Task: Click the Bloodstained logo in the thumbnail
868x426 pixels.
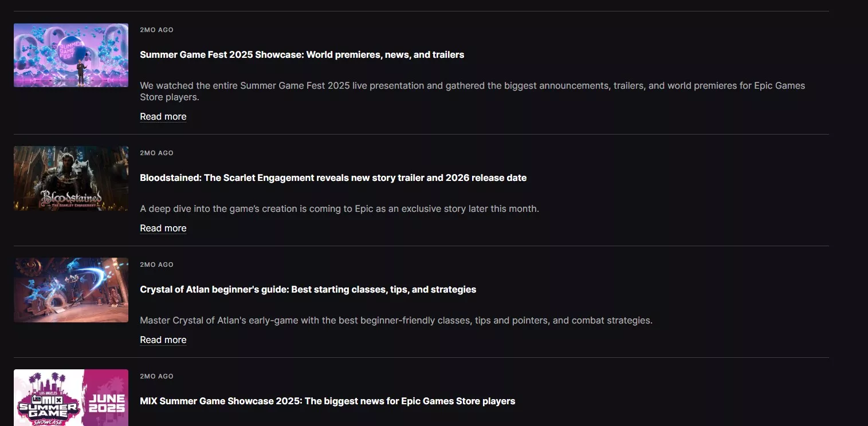Action: pyautogui.click(x=71, y=199)
